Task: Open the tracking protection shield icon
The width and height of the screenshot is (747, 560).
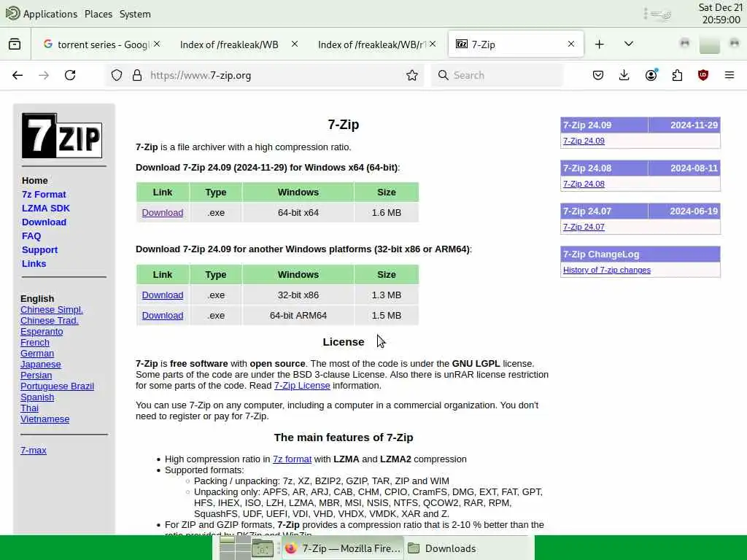Action: coord(117,75)
